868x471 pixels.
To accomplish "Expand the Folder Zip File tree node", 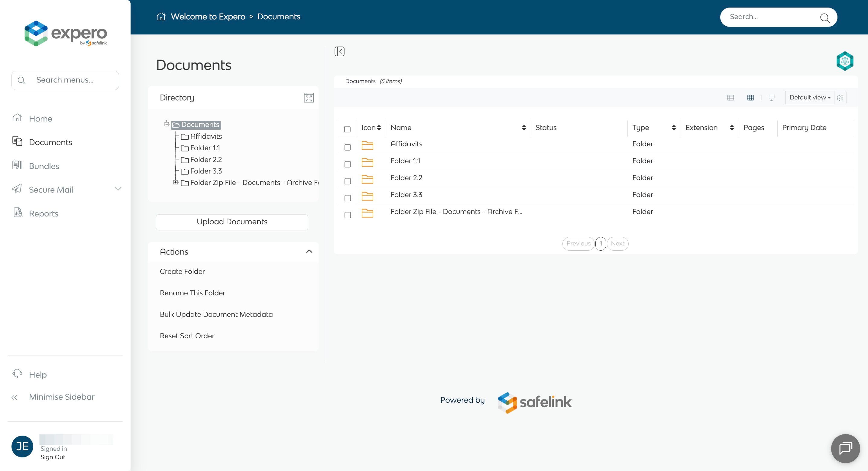I will coord(176,182).
